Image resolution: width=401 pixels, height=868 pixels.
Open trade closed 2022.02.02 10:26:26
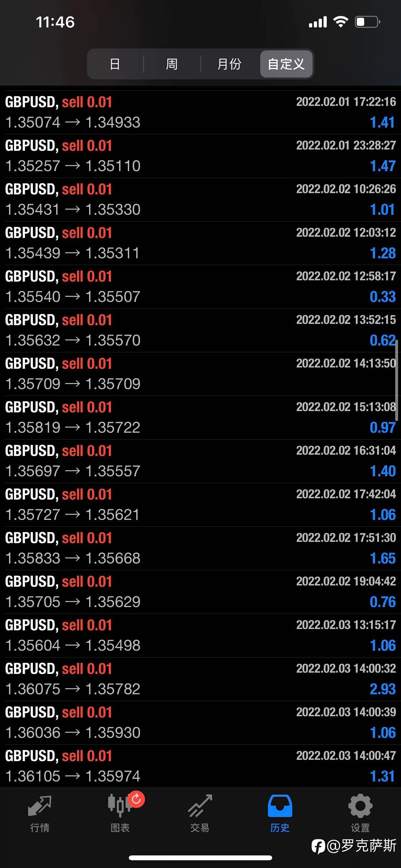click(x=200, y=200)
